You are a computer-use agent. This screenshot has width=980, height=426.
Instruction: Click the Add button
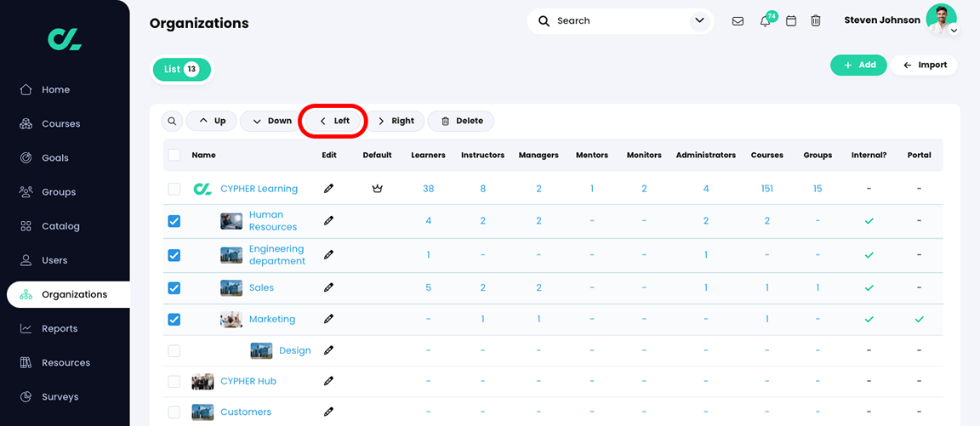coord(858,65)
